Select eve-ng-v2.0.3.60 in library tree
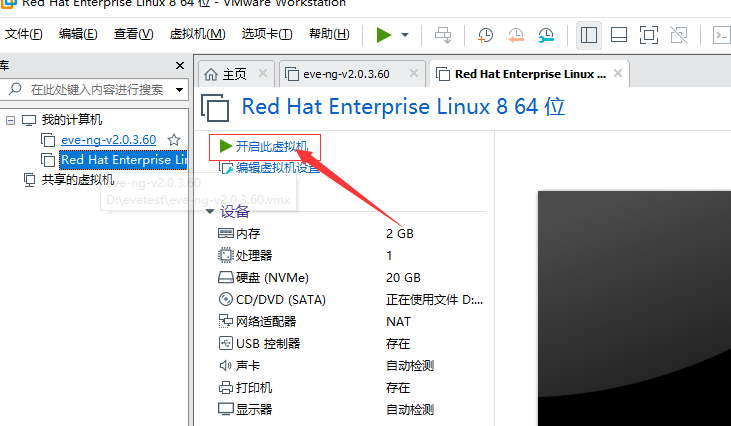The width and height of the screenshot is (731, 426). [108, 139]
